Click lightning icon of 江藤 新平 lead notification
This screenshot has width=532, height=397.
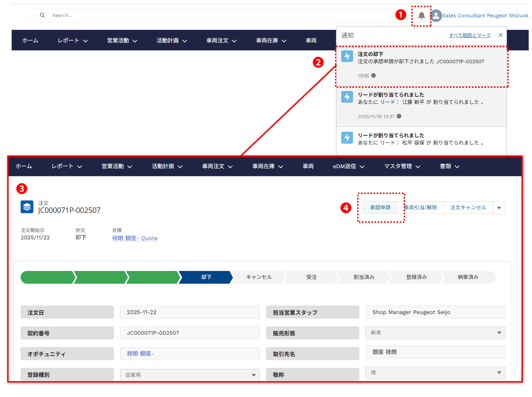[x=347, y=97]
